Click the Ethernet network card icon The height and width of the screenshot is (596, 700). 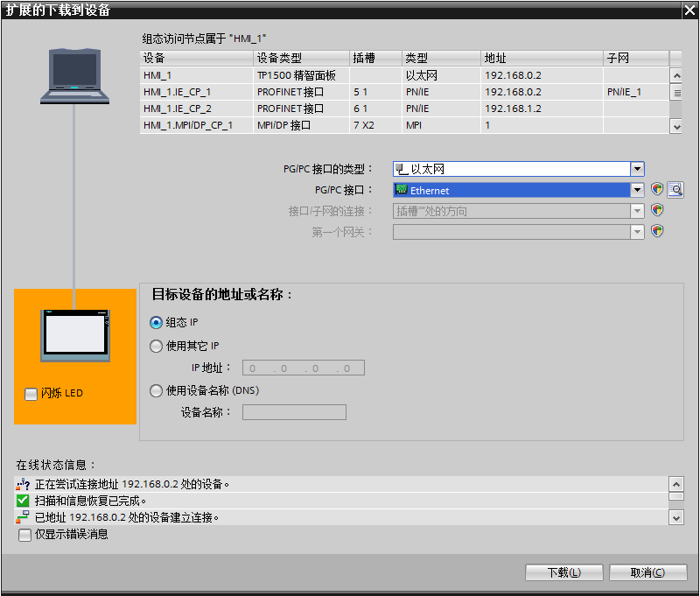[x=402, y=190]
